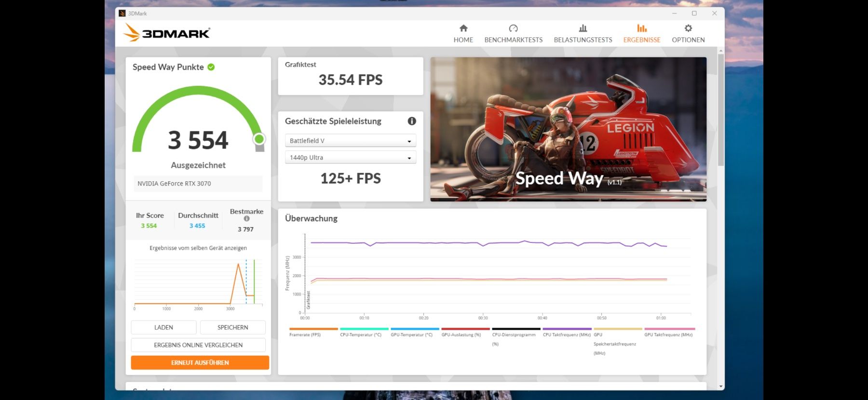Viewport: 868px width, 400px height.
Task: Click ERNEUT AUSFÜHREN orange button
Action: coord(200,362)
